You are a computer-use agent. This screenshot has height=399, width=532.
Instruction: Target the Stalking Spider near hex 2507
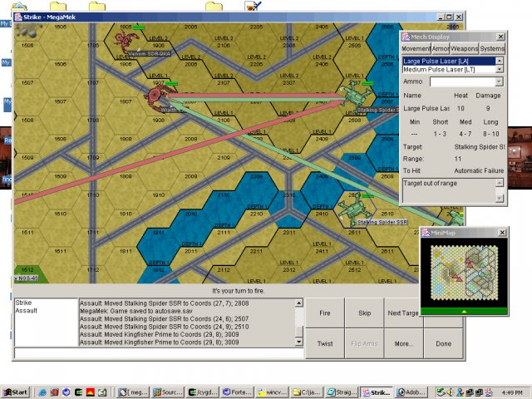(355, 96)
